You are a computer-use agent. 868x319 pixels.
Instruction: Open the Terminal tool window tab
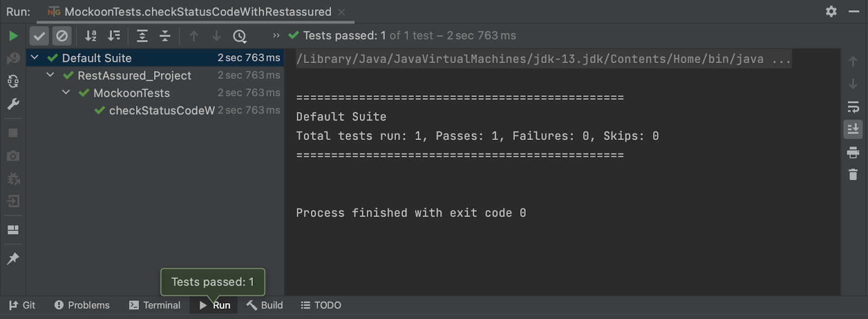[155, 305]
